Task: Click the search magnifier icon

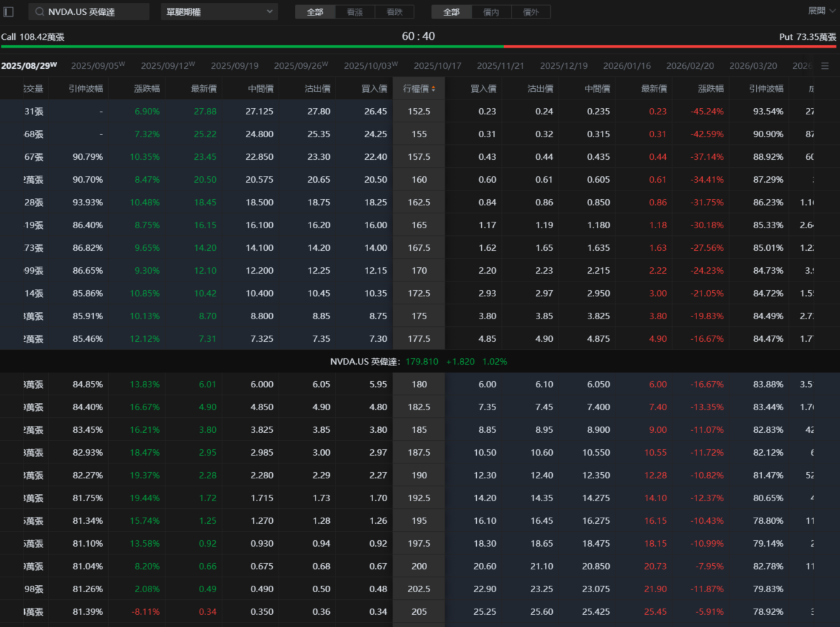Action: pos(39,12)
